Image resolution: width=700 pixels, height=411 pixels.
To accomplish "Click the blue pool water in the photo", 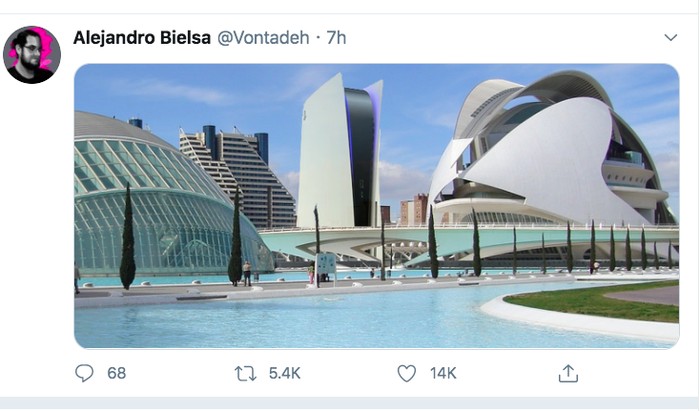I will pyautogui.click(x=286, y=319).
